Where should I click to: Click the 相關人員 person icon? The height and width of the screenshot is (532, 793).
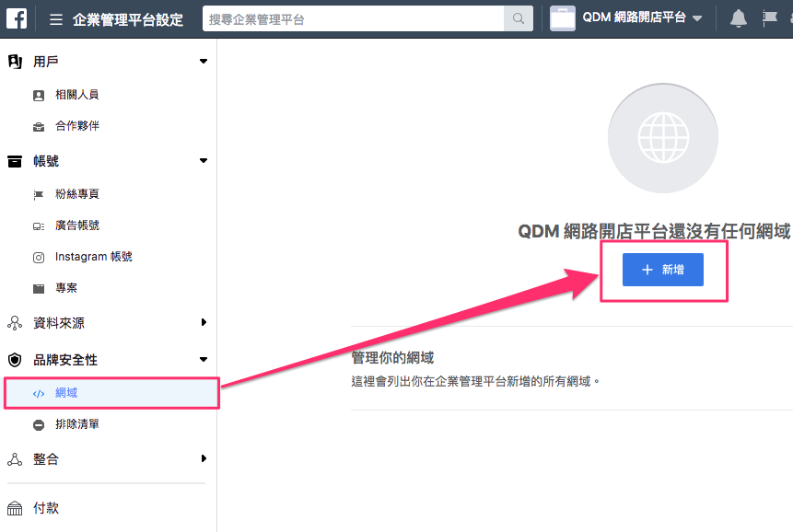click(39, 96)
